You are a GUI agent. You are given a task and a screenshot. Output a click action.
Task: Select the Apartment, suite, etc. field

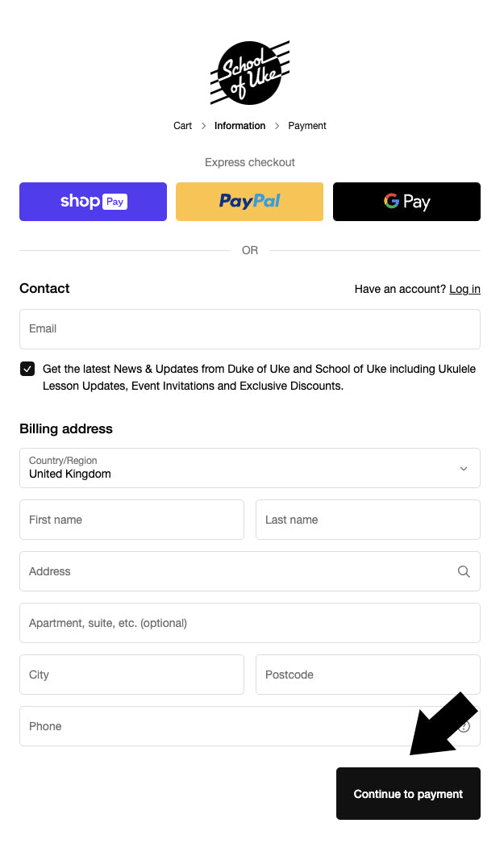click(x=250, y=623)
